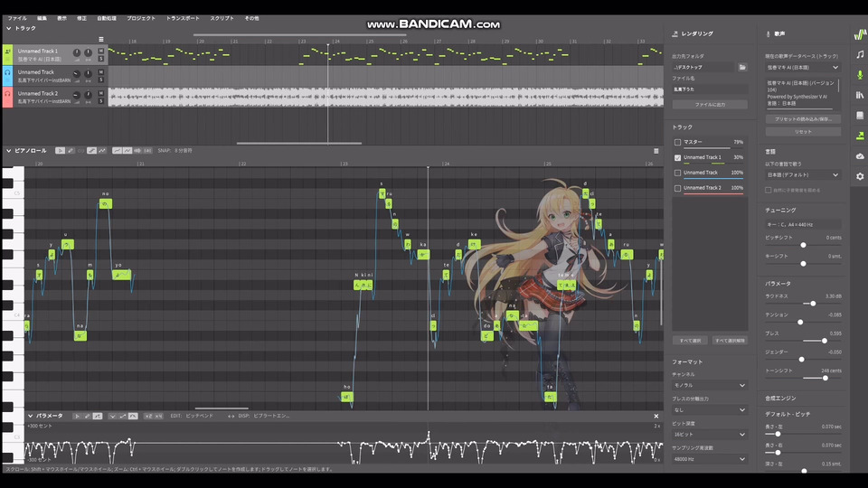Click blue Unnamed Track headphone icon

[x=8, y=72]
